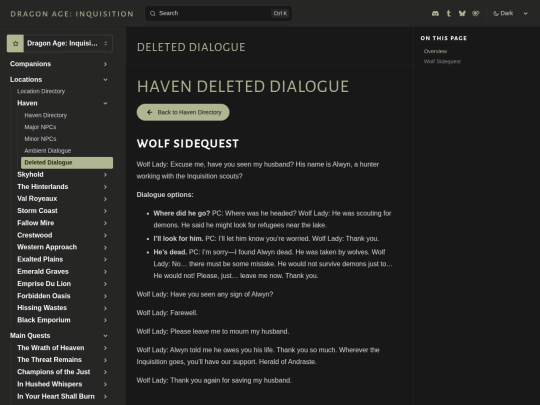
Task: Jump to Overview in On This Page
Action: coord(435,51)
